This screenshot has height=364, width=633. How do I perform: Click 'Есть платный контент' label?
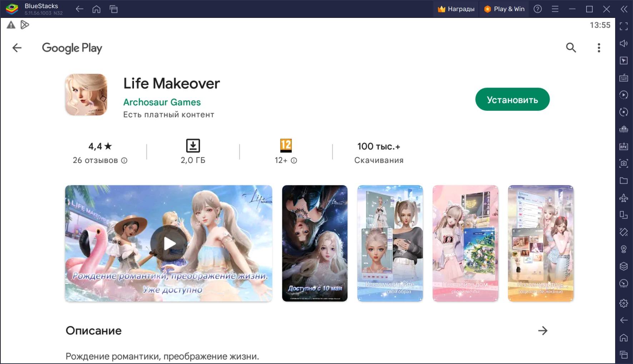coord(169,115)
